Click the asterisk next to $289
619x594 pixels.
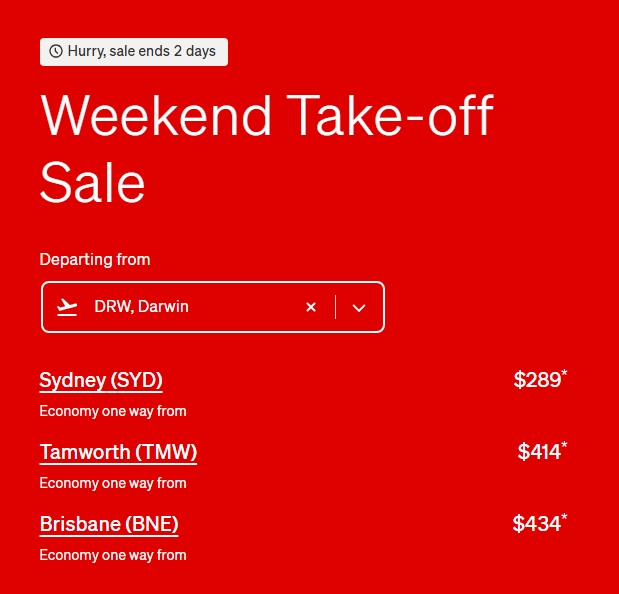pyautogui.click(x=565, y=373)
